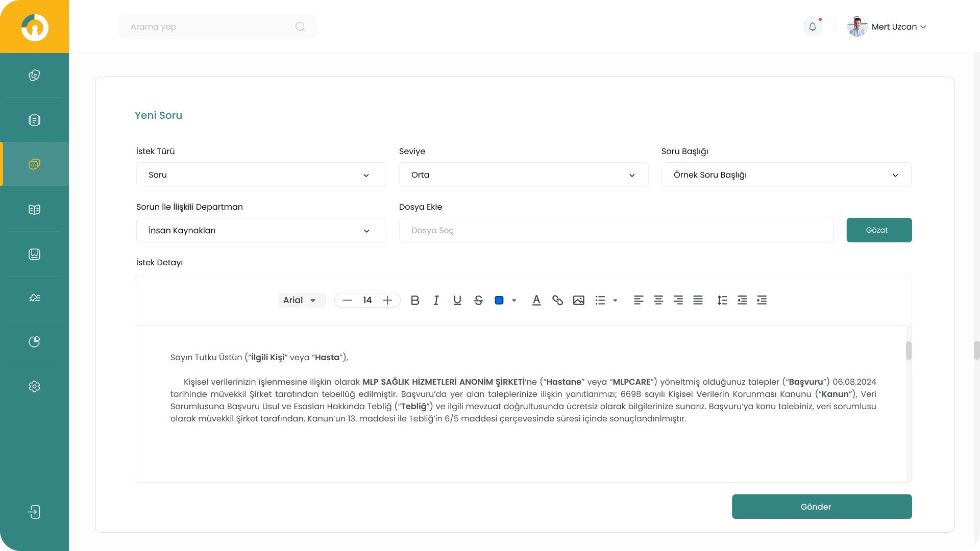Viewport: 980px width, 551px height.
Task: Open the notifications bell
Action: point(813,27)
